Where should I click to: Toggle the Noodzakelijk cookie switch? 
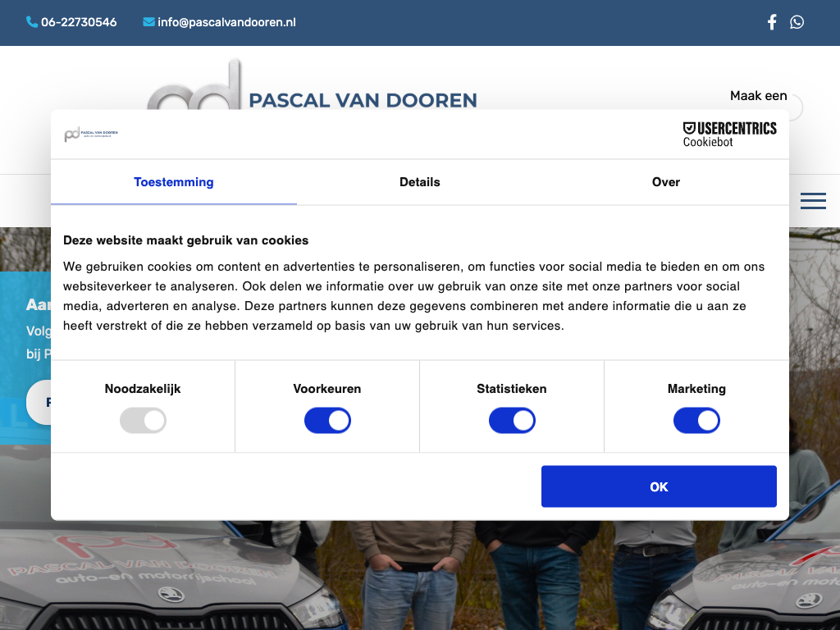tap(143, 421)
